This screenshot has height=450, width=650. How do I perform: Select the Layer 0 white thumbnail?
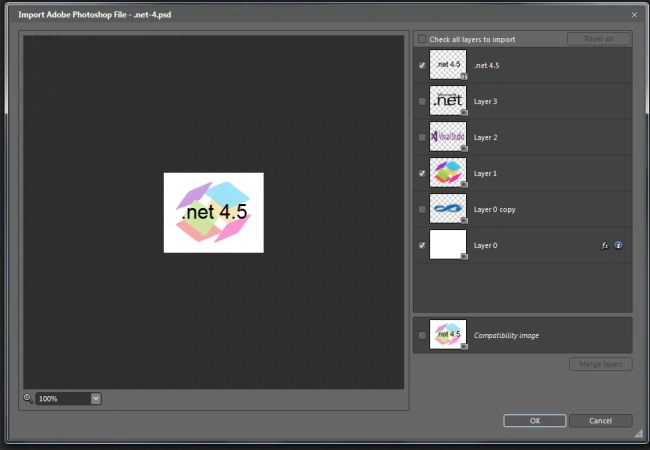448,244
